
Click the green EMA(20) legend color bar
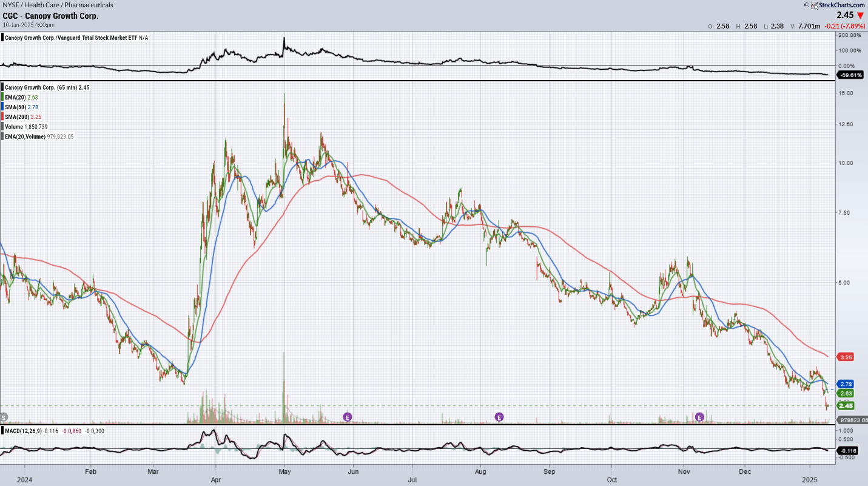pos(2,97)
